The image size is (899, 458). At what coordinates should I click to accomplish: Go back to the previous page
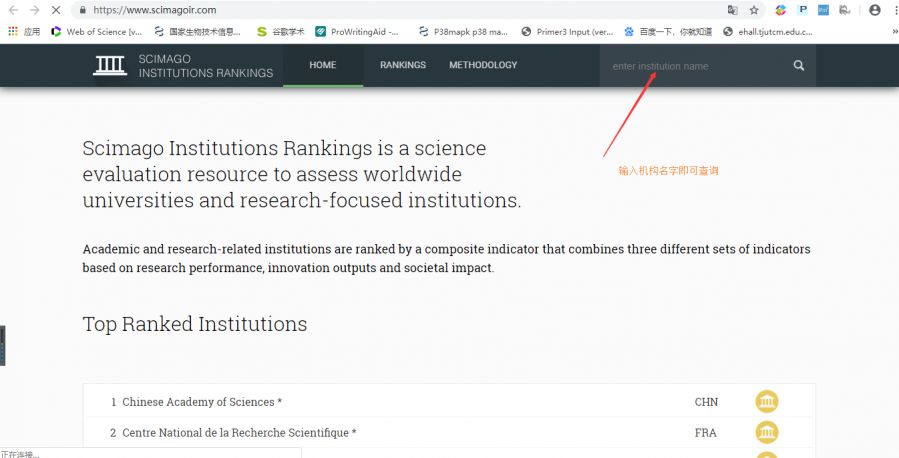click(13, 10)
